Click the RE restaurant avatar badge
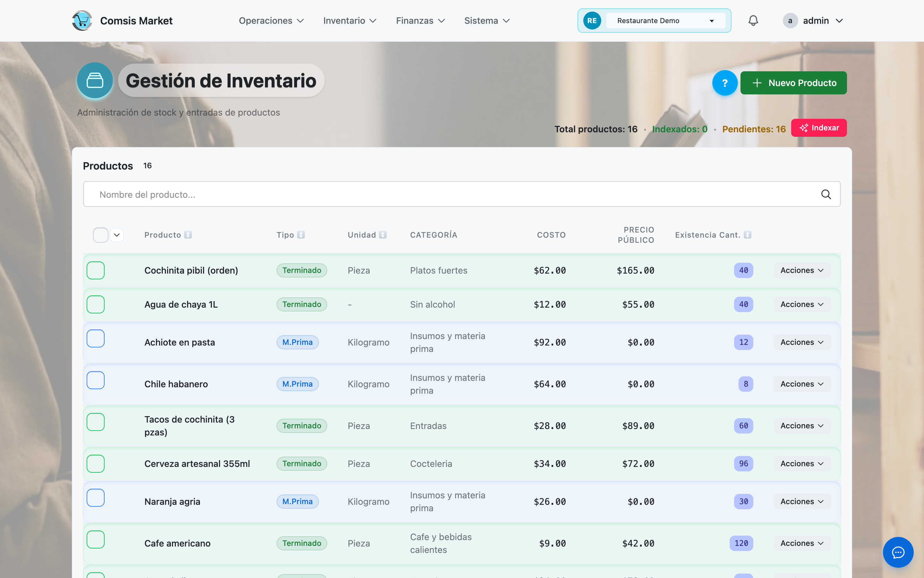Viewport: 924px width, 578px height. click(592, 21)
